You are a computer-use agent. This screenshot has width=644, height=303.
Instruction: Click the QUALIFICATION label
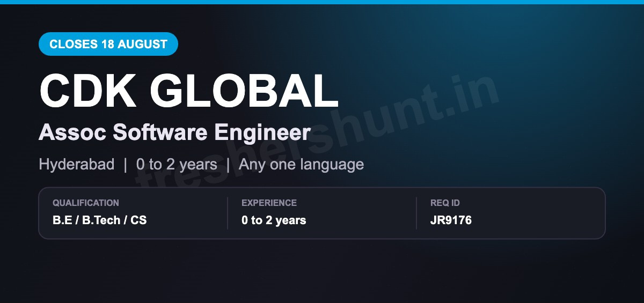coord(86,203)
